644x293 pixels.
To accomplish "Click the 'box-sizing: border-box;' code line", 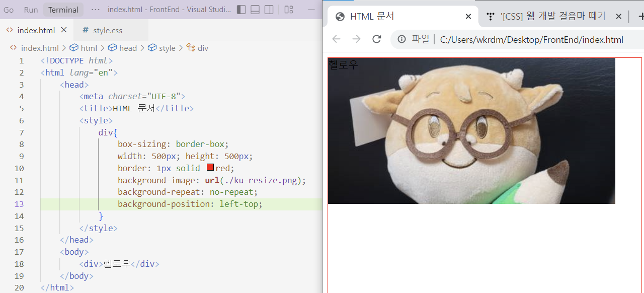I will [x=174, y=144].
